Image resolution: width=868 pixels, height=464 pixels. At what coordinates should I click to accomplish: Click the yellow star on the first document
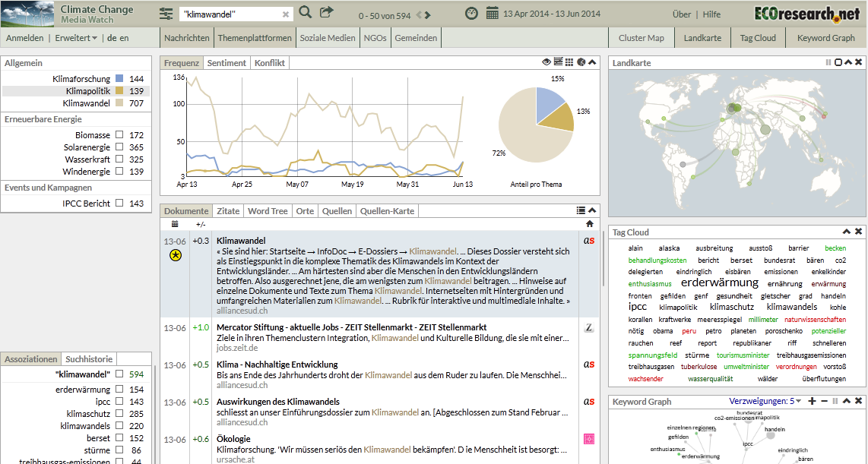[175, 255]
